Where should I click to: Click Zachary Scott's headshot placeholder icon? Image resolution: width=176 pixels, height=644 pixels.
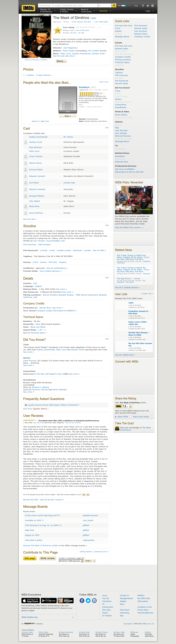pyautogui.click(x=26, y=142)
